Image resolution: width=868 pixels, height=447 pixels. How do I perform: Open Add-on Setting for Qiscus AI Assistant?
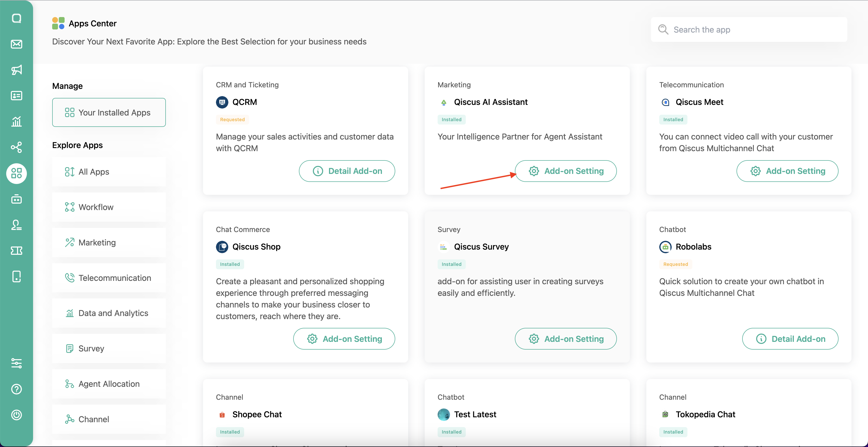566,171
